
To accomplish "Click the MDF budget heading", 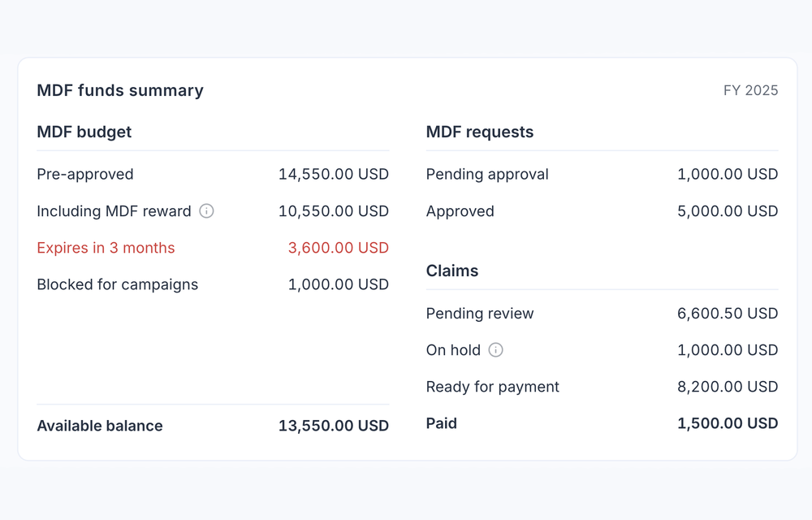I will click(x=84, y=132).
